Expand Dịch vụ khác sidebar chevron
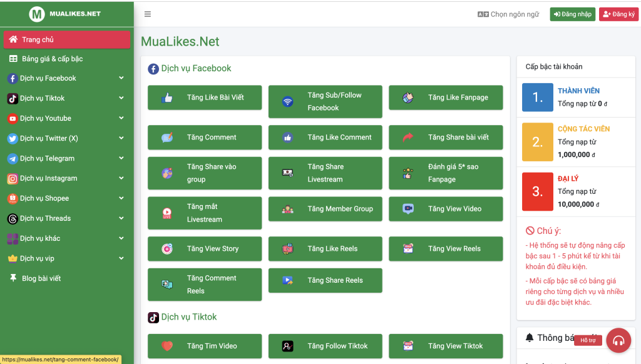 pyautogui.click(x=121, y=238)
